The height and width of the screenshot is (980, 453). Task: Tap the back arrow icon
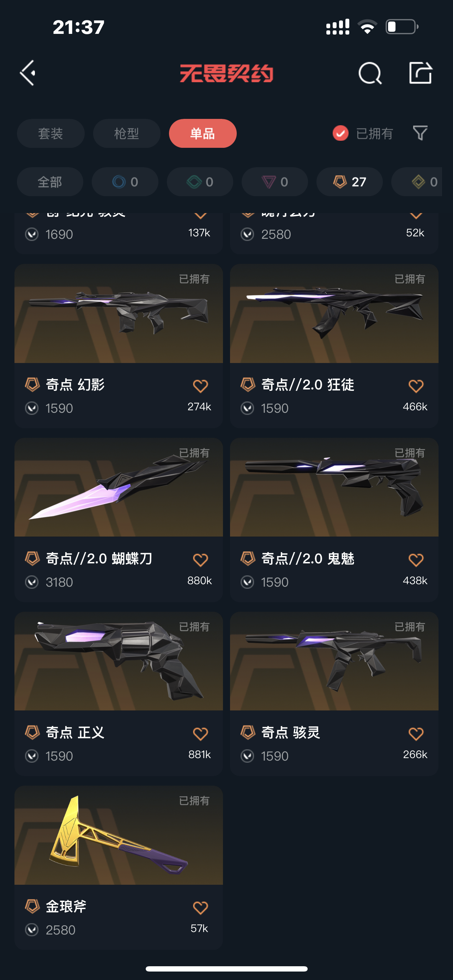click(x=28, y=73)
